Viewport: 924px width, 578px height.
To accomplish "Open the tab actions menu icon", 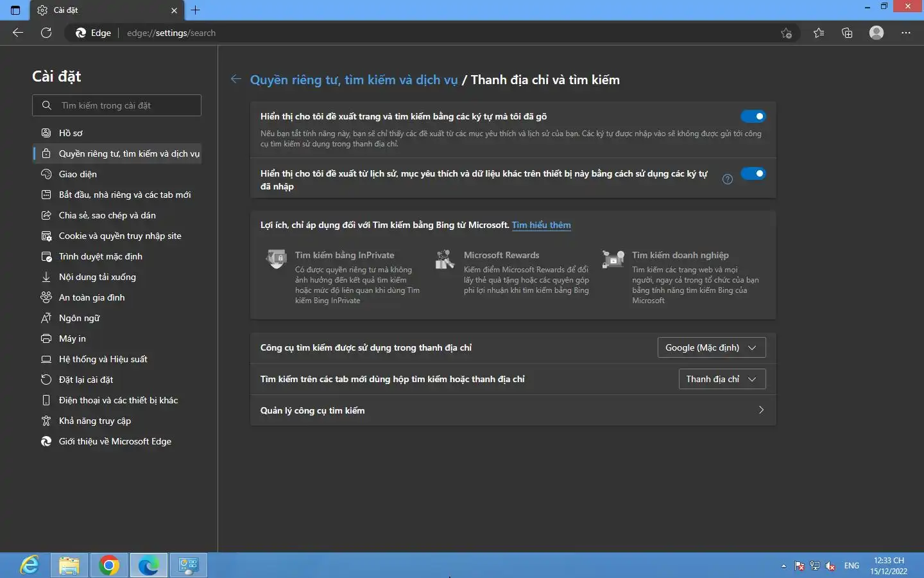I will [x=15, y=10].
